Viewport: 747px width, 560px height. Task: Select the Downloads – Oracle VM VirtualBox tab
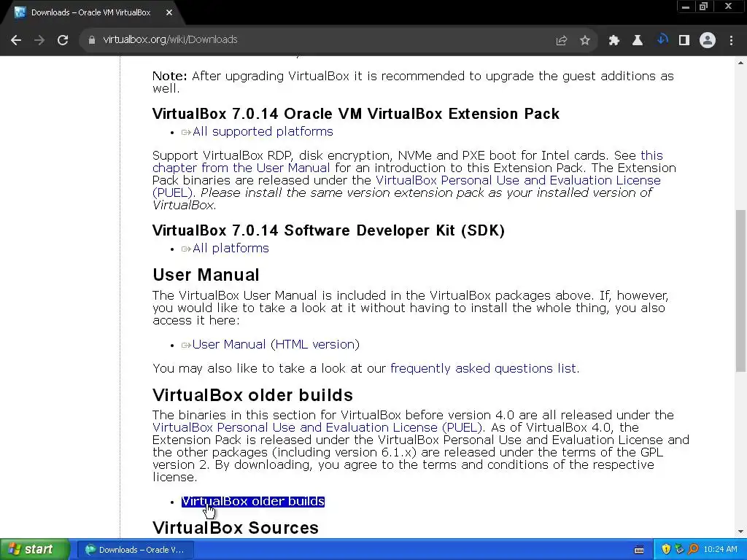pyautogui.click(x=90, y=12)
